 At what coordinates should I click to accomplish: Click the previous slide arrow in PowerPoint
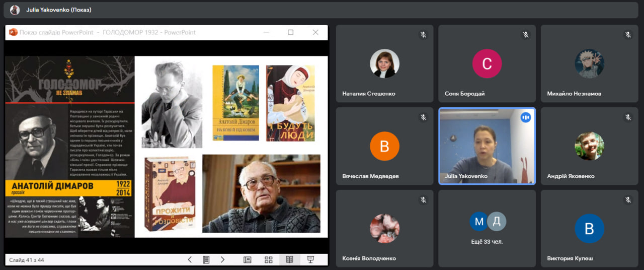coord(190,259)
